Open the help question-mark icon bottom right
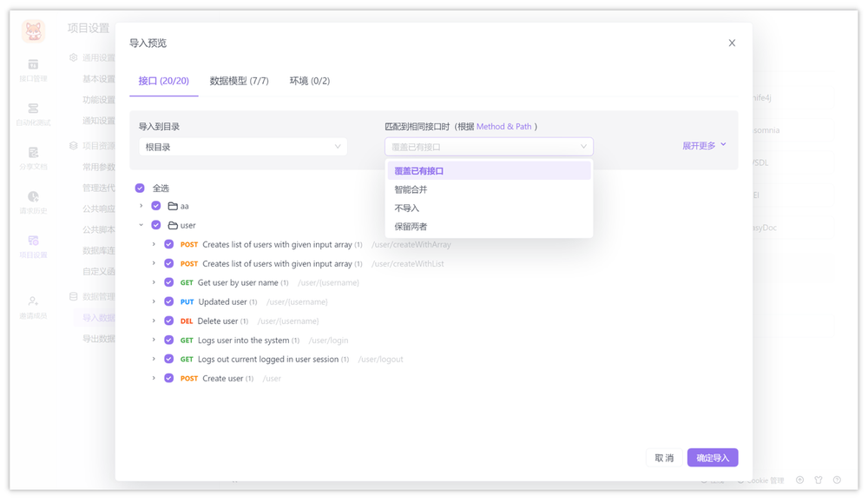The width and height of the screenshot is (868, 503). tap(838, 480)
